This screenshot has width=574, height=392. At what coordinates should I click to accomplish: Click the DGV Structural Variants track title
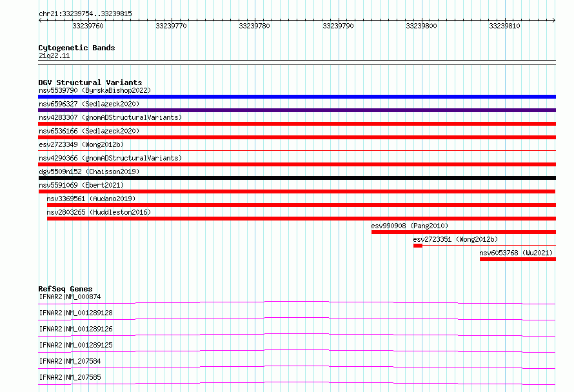pos(90,83)
